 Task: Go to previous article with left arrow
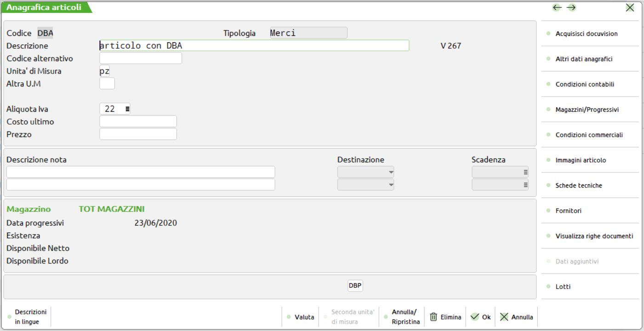pos(557,7)
